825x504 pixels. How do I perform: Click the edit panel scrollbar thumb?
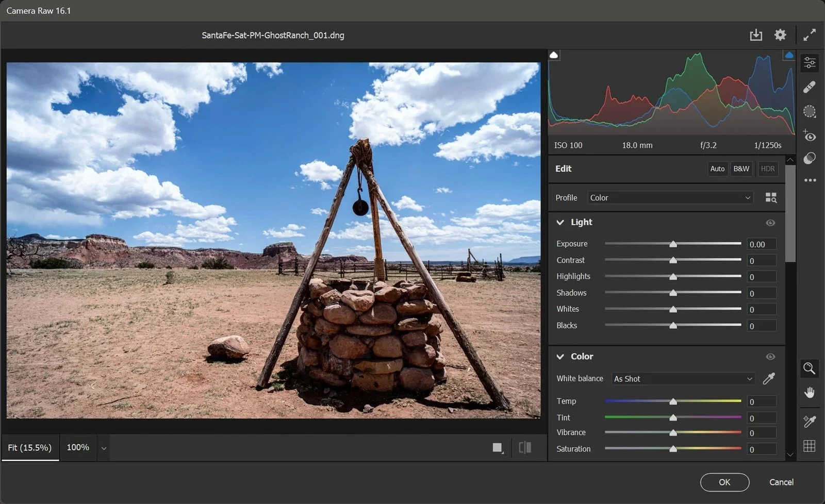[x=790, y=214]
